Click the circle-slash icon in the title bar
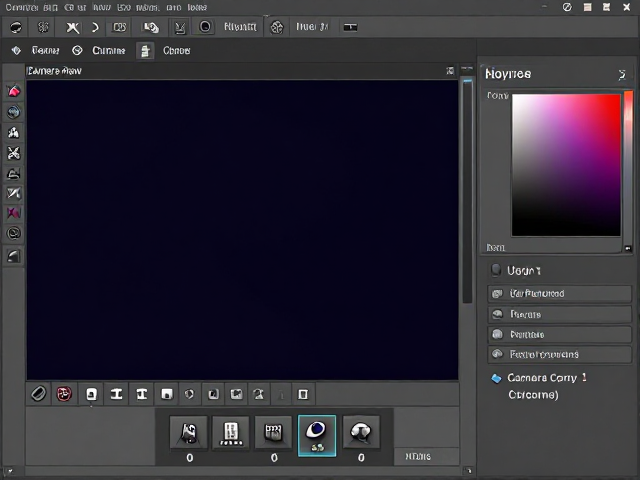 coord(567,7)
